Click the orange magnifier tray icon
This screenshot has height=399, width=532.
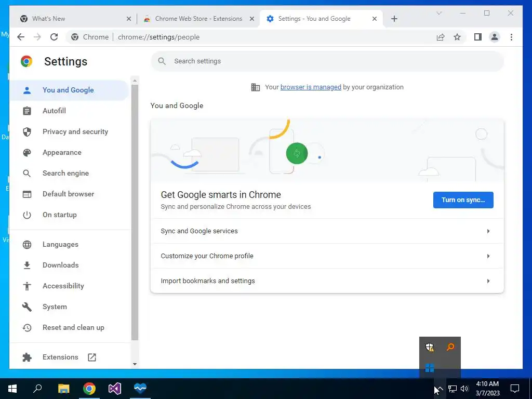[x=450, y=347]
